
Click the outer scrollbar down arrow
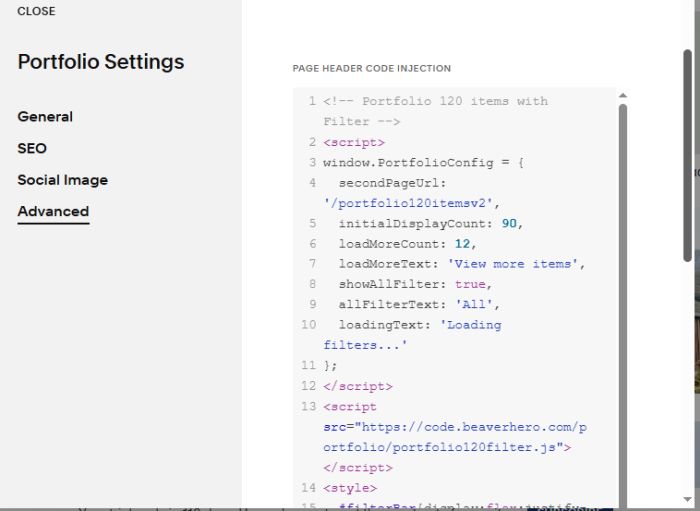688,499
